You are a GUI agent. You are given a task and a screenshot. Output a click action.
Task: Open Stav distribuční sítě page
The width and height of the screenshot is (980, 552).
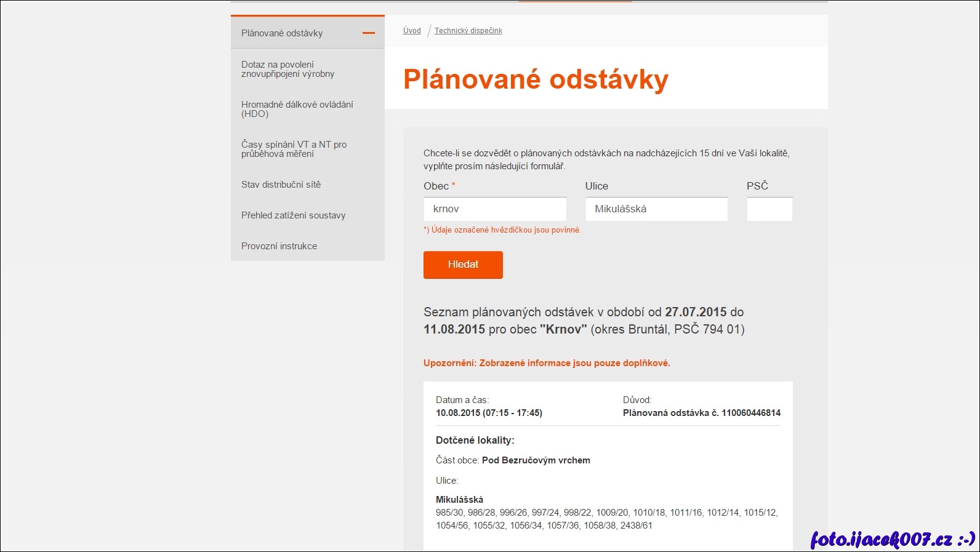281,185
